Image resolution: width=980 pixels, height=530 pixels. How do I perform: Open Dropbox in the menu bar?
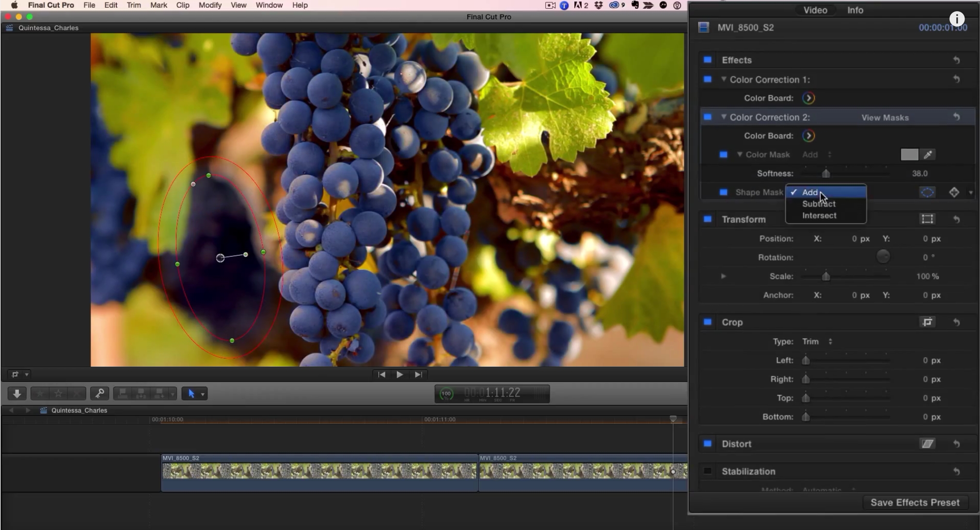click(599, 5)
